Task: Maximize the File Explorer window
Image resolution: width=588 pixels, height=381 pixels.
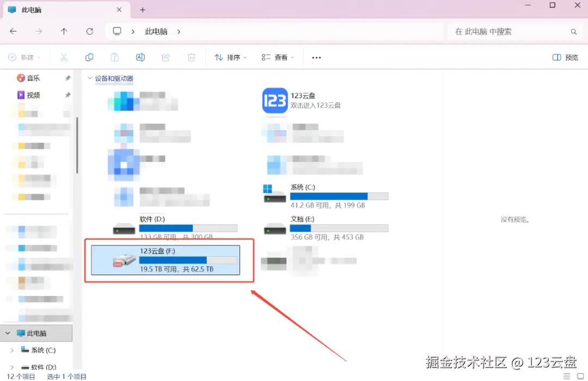Action: pyautogui.click(x=553, y=5)
